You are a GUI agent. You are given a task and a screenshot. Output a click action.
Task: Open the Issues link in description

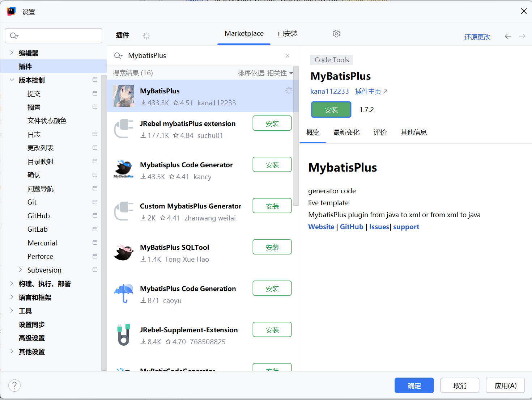pos(379,227)
